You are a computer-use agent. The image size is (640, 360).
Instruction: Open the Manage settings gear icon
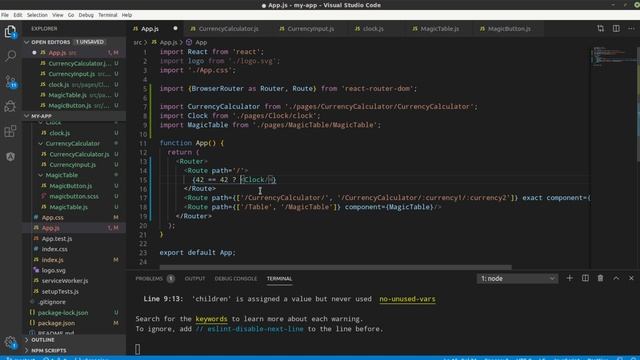tap(10, 342)
